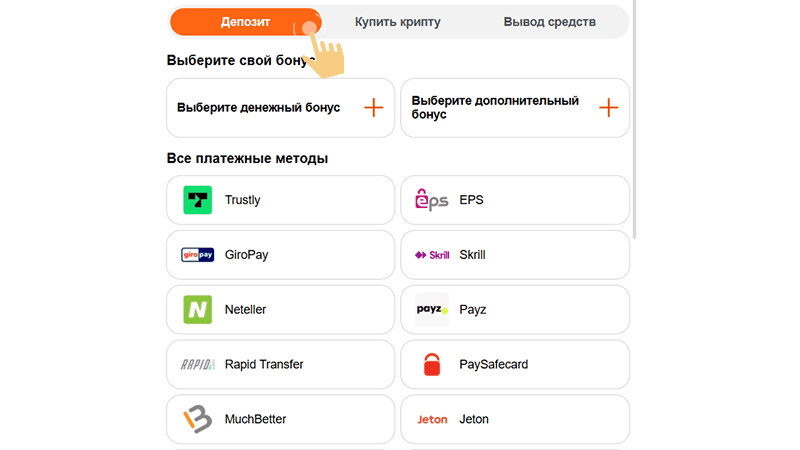800x450 pixels.
Task: Expand the money bonus plus icon
Action: [373, 108]
